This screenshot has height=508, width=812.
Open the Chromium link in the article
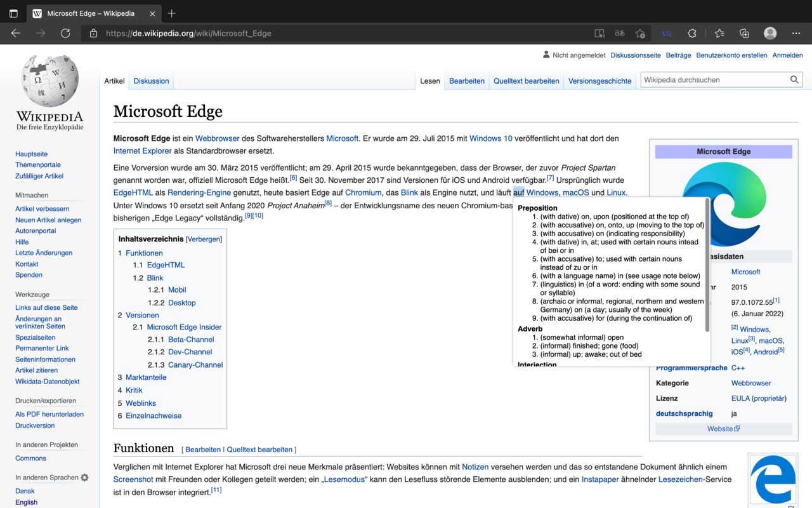click(x=363, y=192)
